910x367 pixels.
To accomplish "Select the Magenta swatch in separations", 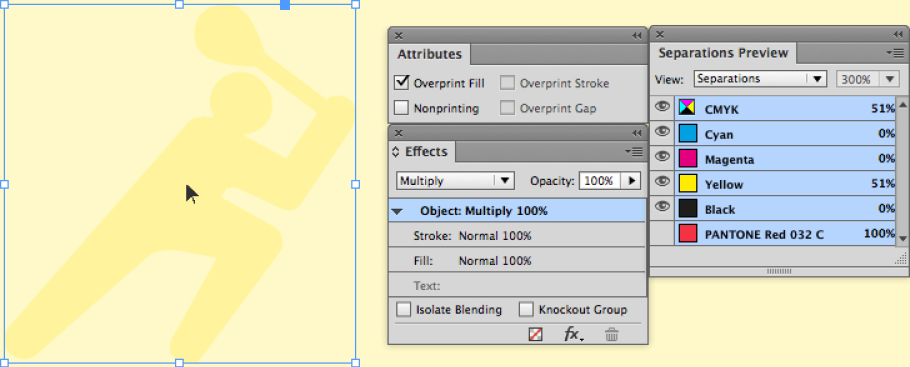I will click(688, 159).
